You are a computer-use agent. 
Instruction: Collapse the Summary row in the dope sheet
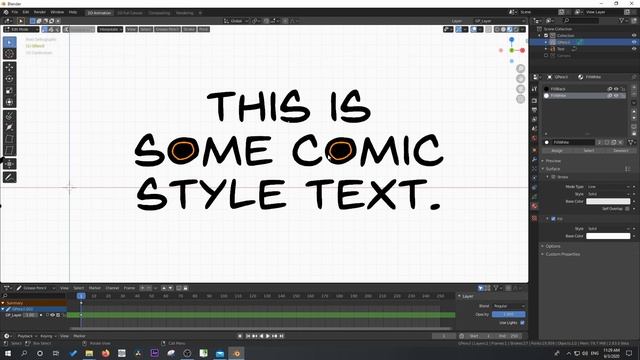point(3,303)
